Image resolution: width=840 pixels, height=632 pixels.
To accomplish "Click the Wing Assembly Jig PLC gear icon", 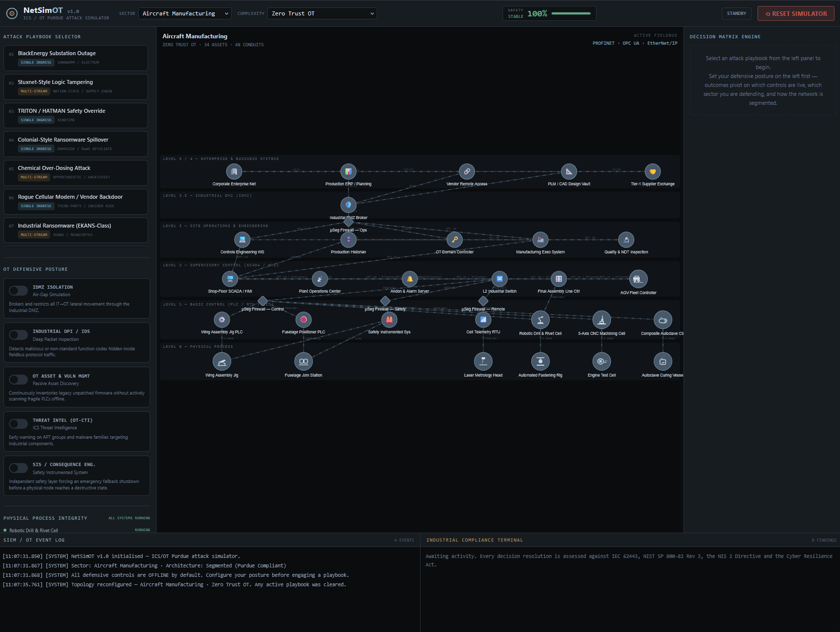I will [222, 319].
